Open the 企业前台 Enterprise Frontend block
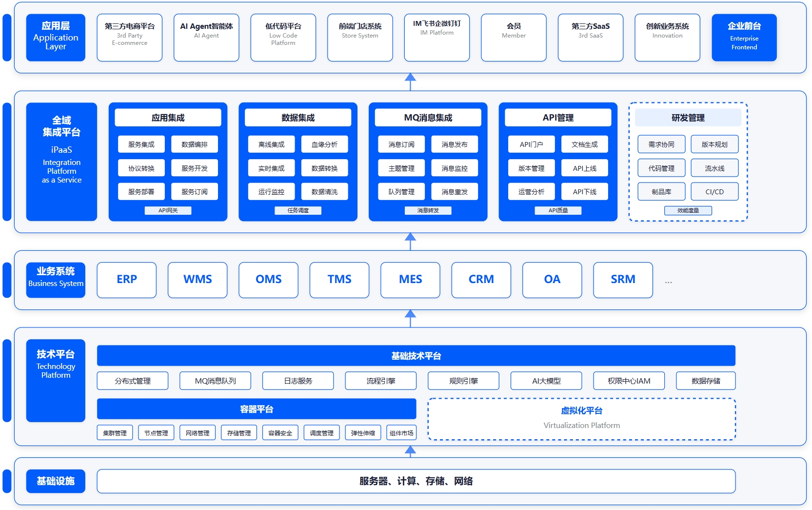Viewport: 812px width, 510px height. [744, 38]
